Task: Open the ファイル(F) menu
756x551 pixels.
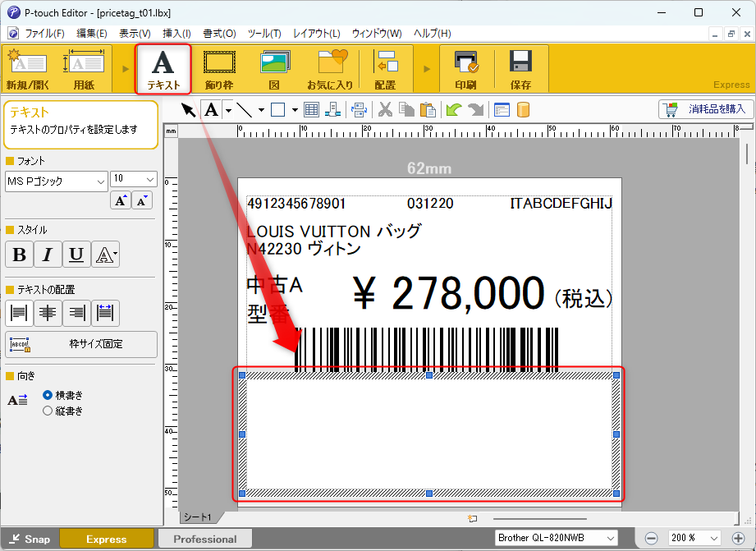Action: click(x=44, y=34)
